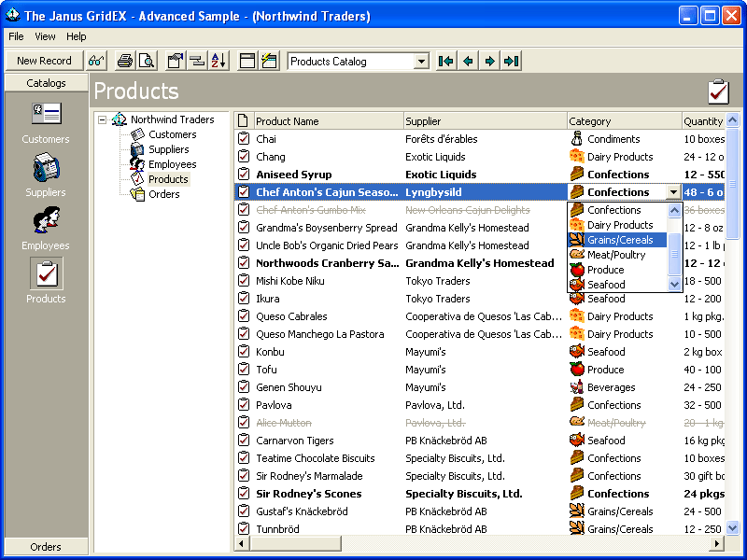The height and width of the screenshot is (560, 747).
Task: Click the Category cell dropdown arrow
Action: (x=673, y=192)
